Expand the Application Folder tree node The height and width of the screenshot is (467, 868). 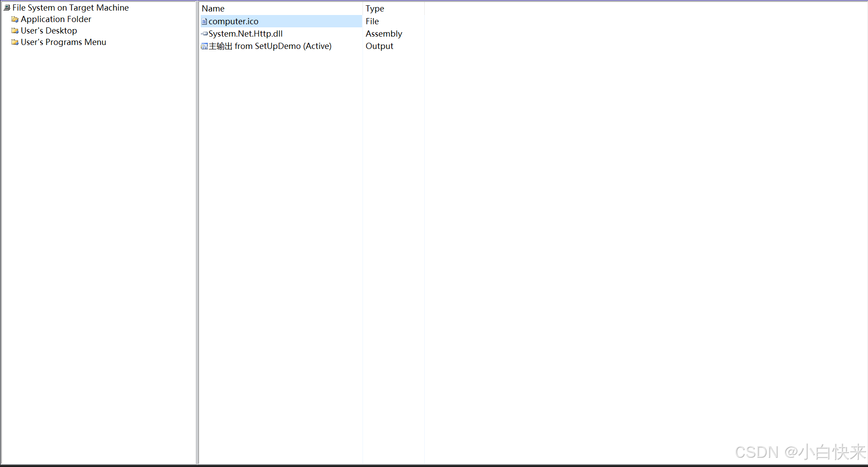tap(56, 19)
